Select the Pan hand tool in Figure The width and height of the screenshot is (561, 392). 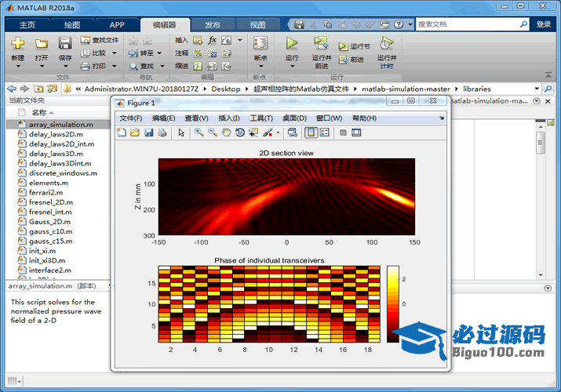[227, 132]
